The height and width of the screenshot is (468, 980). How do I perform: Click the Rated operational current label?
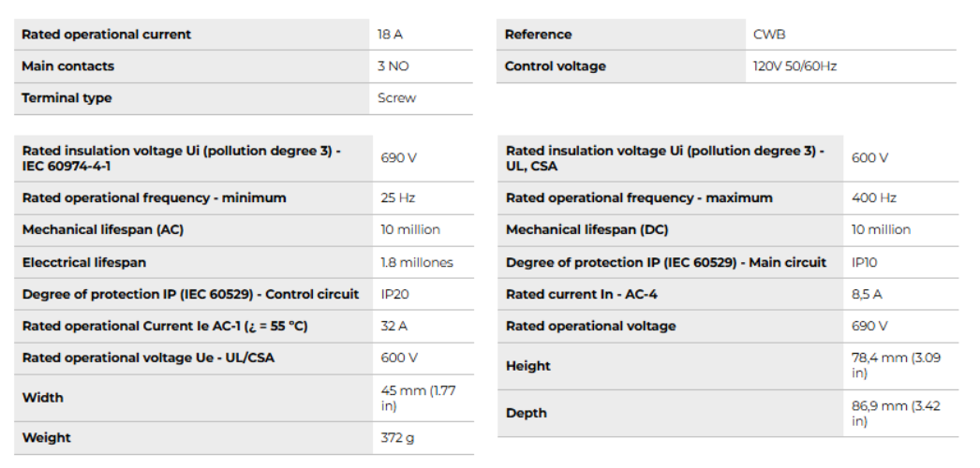click(106, 35)
